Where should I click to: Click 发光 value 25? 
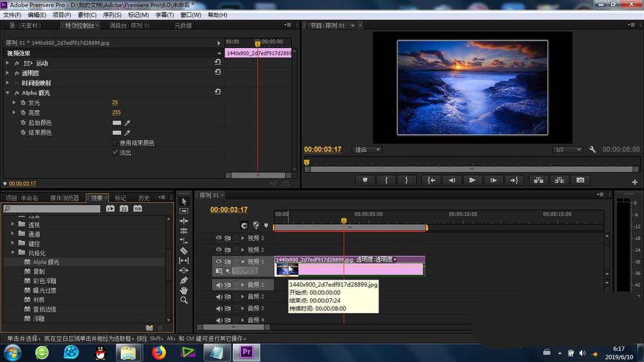pos(115,102)
